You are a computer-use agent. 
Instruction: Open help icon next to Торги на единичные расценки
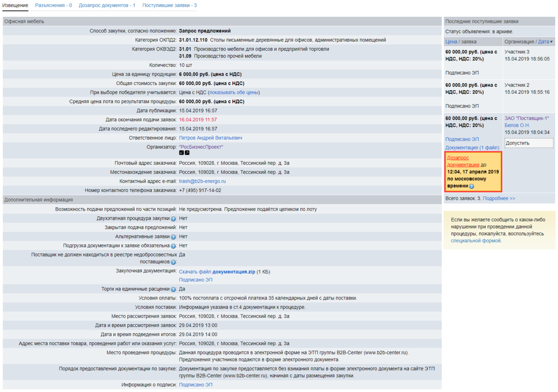(x=173, y=289)
